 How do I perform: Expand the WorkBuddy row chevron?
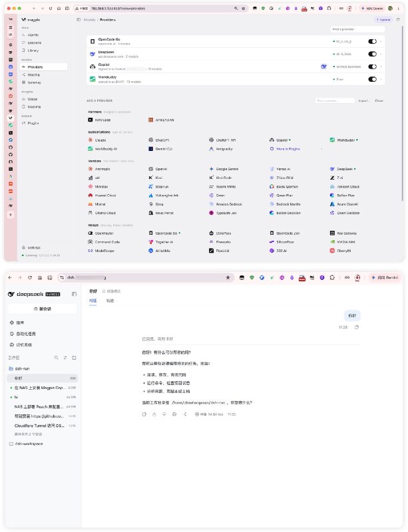point(381,79)
